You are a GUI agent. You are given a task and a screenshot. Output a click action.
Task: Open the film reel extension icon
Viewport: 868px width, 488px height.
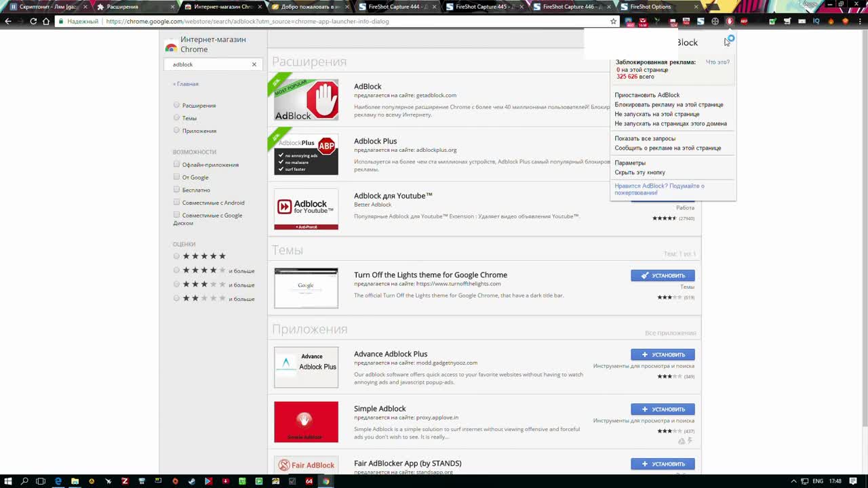click(x=715, y=22)
